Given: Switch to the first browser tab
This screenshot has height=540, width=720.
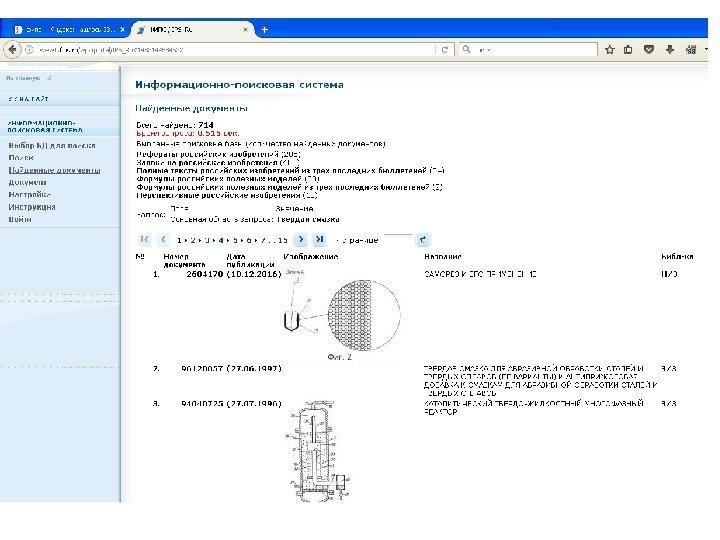Looking at the screenshot, I should click(x=67, y=29).
